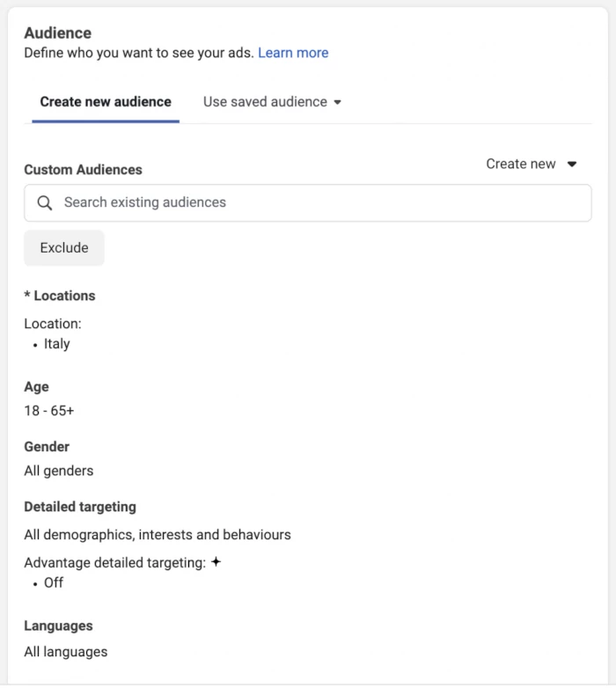
Task: Open the Create new menu
Action: 531,164
